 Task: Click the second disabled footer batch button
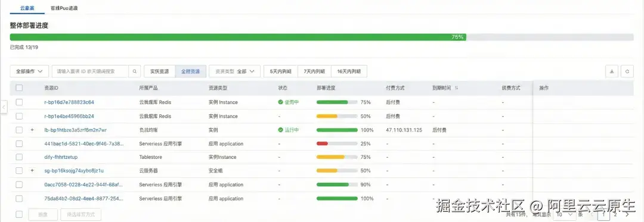pyautogui.click(x=80, y=214)
